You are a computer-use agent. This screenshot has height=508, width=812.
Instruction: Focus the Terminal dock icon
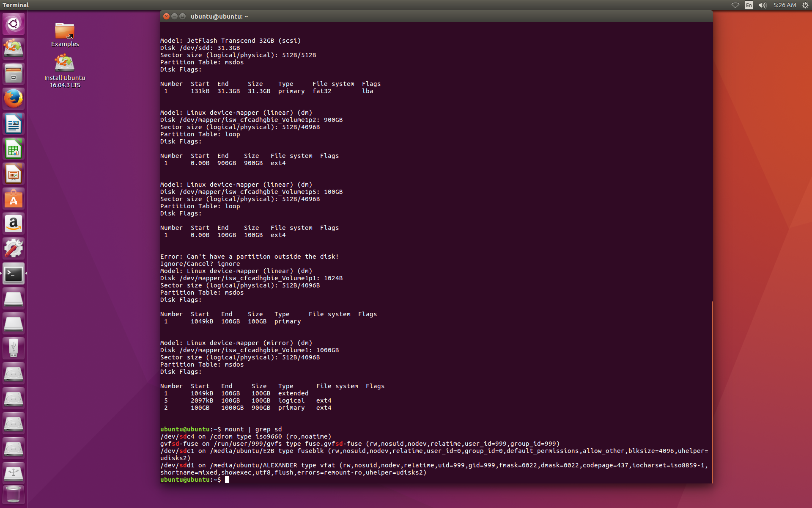click(x=14, y=274)
